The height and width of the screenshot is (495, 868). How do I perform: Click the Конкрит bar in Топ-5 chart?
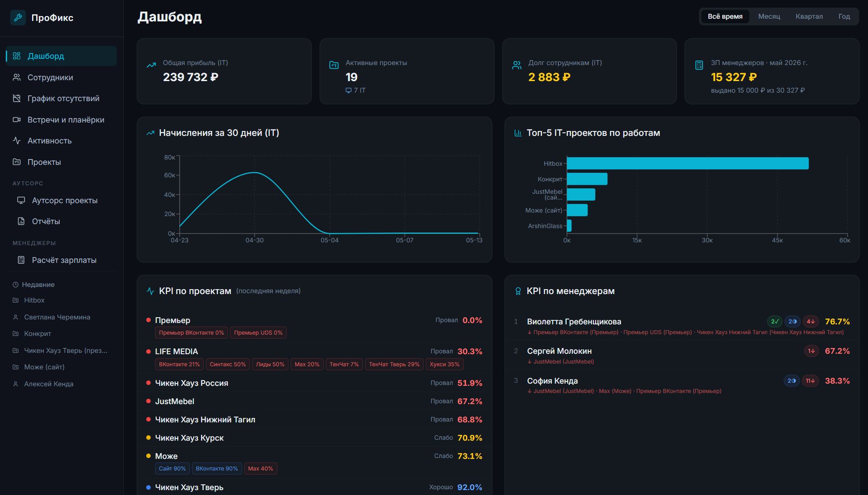587,179
